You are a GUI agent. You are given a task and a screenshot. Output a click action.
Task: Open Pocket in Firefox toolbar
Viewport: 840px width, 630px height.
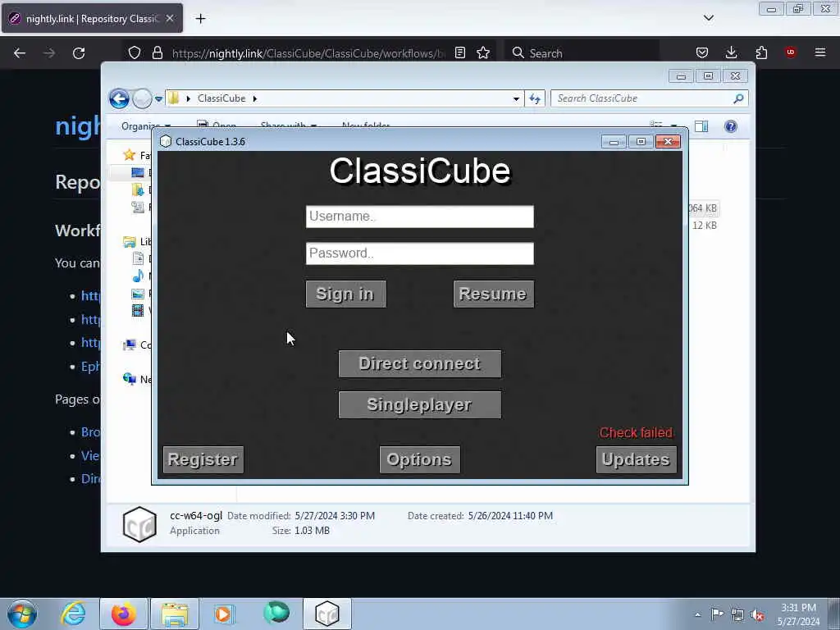pos(702,52)
